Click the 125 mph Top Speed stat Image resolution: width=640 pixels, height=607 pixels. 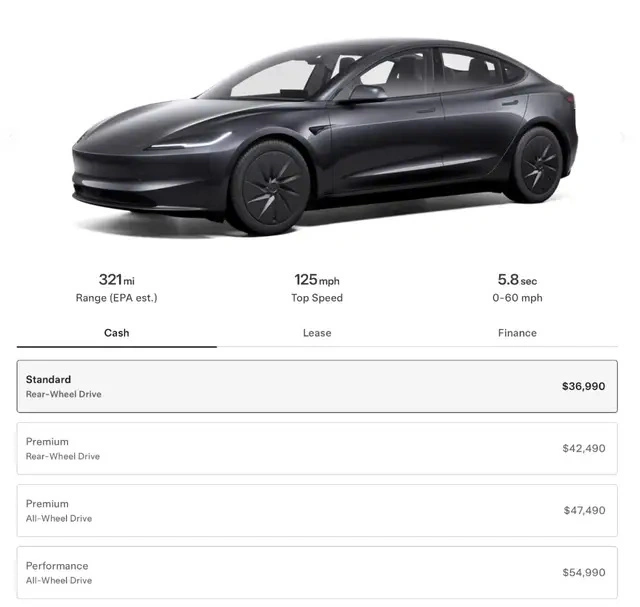(x=317, y=288)
